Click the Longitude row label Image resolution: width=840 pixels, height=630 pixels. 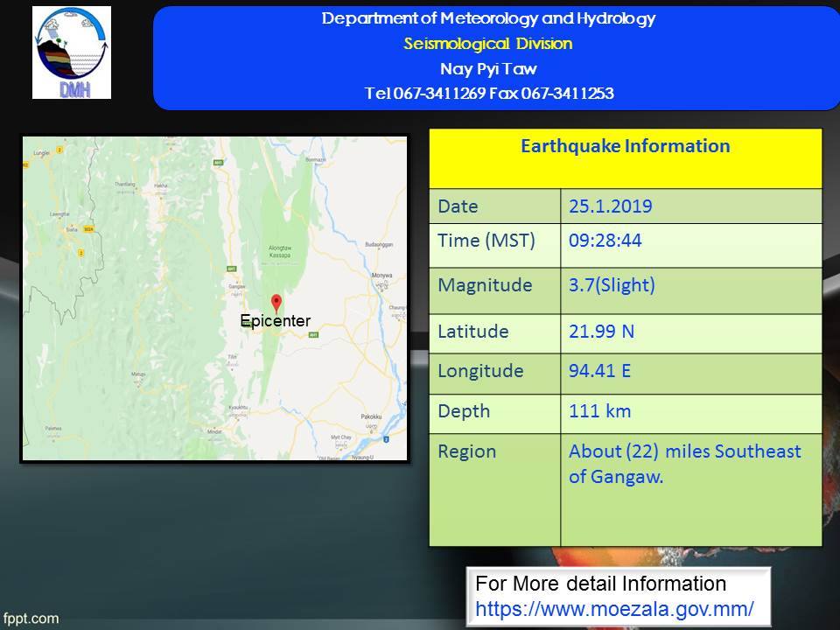coord(480,371)
